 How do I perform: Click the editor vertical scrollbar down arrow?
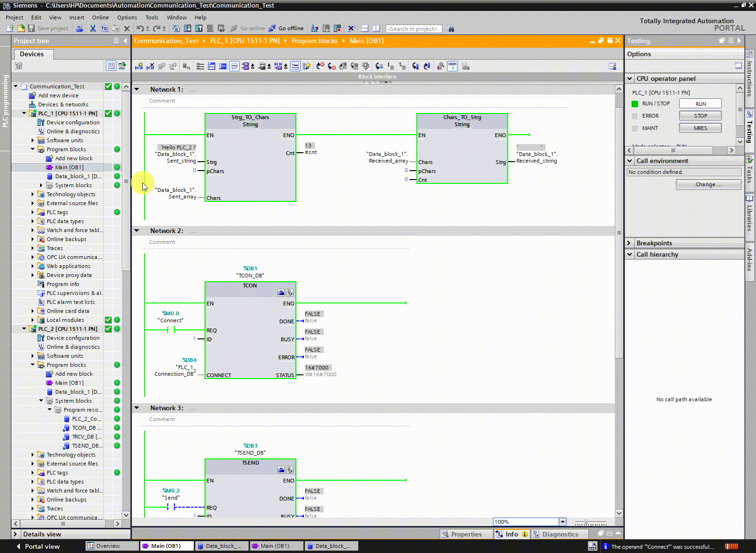[x=619, y=513]
